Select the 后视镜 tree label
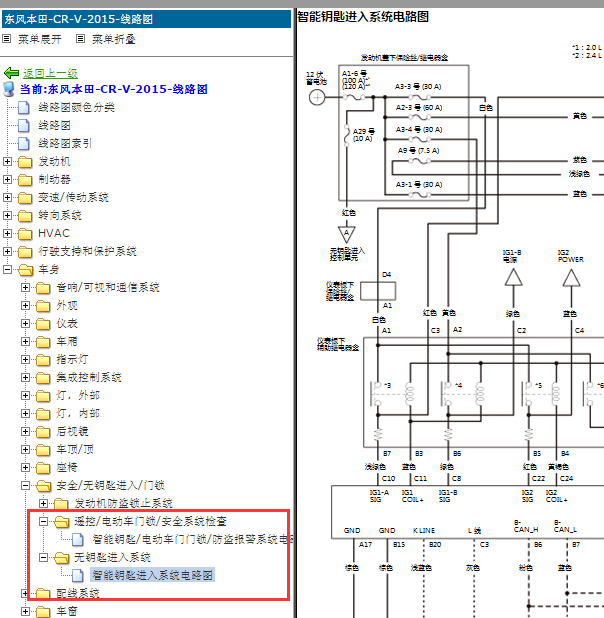 pyautogui.click(x=72, y=432)
